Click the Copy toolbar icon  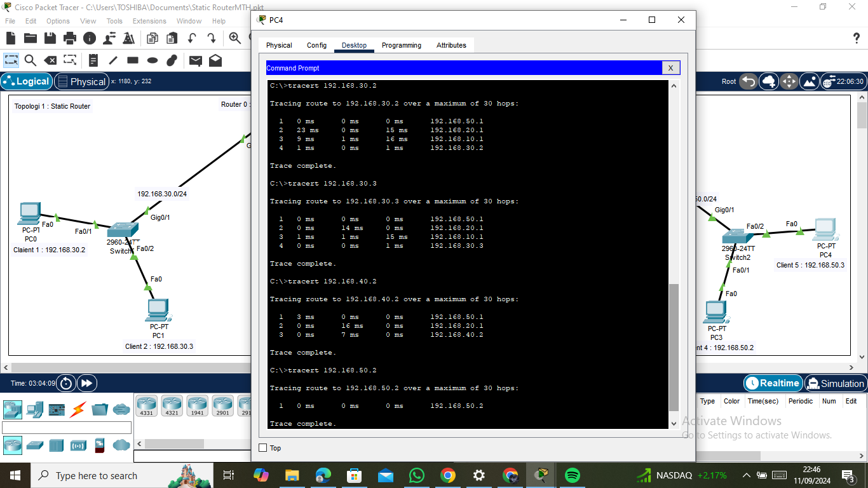[x=153, y=38]
